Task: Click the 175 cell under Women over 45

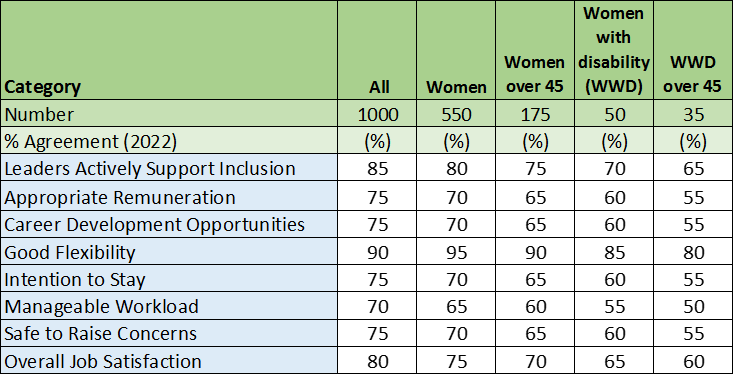Action: pos(535,114)
